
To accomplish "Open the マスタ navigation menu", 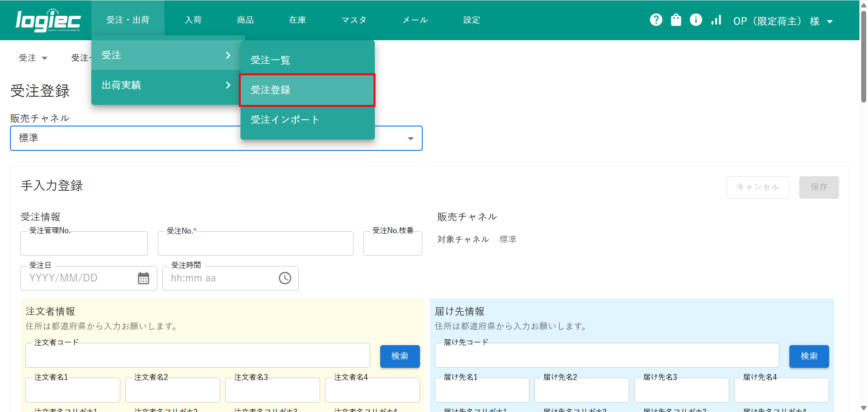I will 354,20.
